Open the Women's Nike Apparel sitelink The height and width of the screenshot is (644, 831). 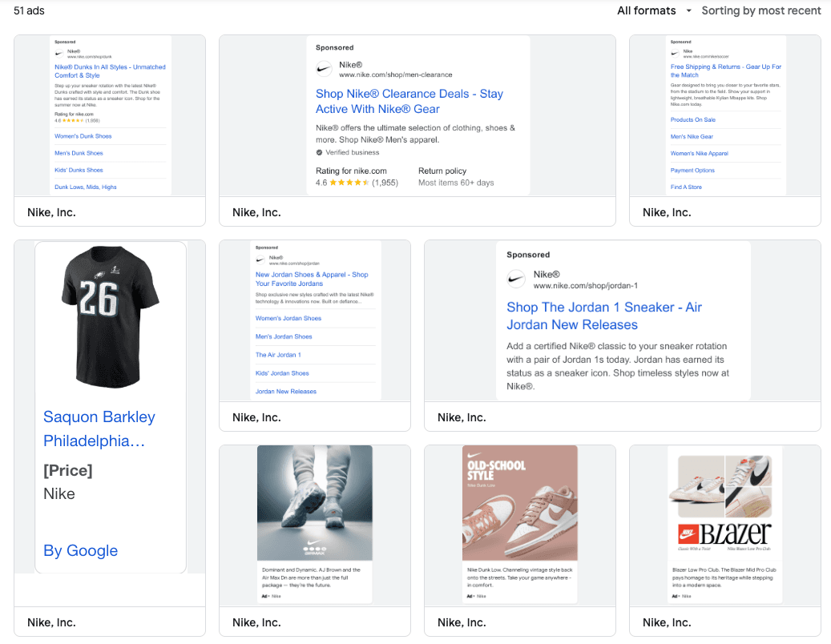(x=699, y=154)
